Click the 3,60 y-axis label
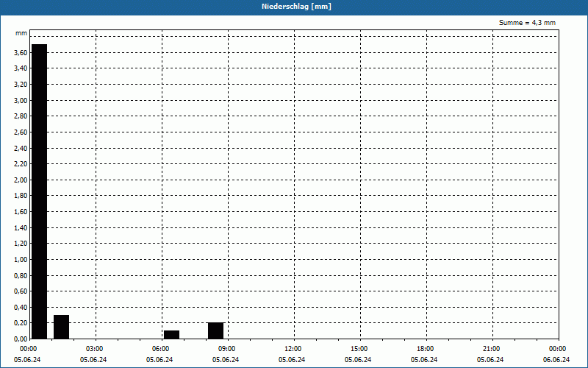Image resolution: width=588 pixels, height=368 pixels. (21, 53)
